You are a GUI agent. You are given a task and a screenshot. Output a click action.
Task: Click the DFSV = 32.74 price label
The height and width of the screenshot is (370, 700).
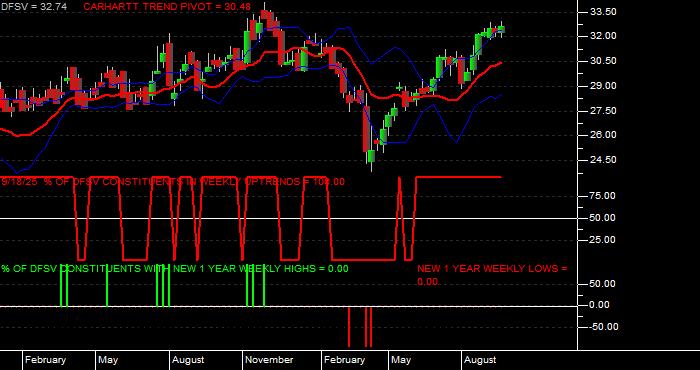[x=33, y=7]
